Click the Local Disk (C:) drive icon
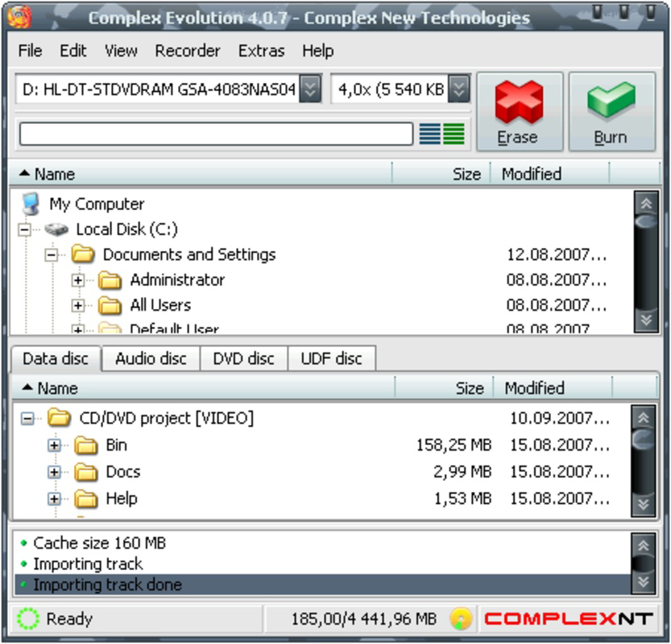Screen dimensions: 671x644 coord(56,229)
